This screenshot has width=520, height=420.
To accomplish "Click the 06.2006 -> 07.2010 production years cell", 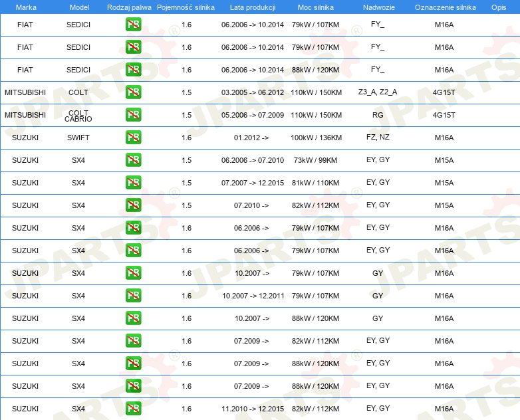I will (x=253, y=160).
